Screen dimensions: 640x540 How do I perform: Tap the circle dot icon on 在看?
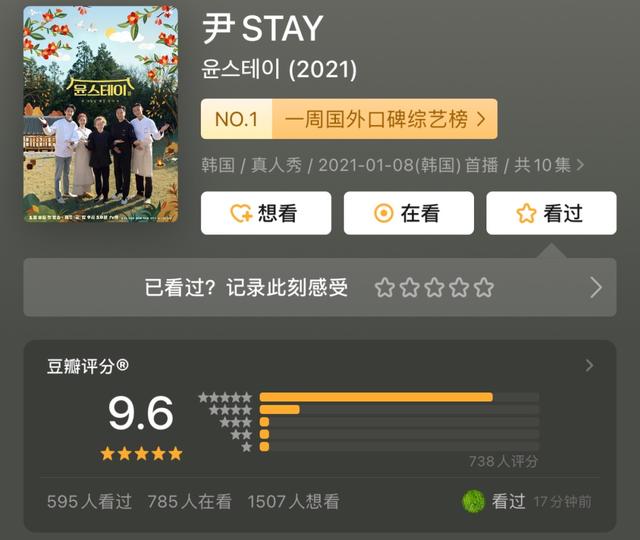pyautogui.click(x=384, y=213)
